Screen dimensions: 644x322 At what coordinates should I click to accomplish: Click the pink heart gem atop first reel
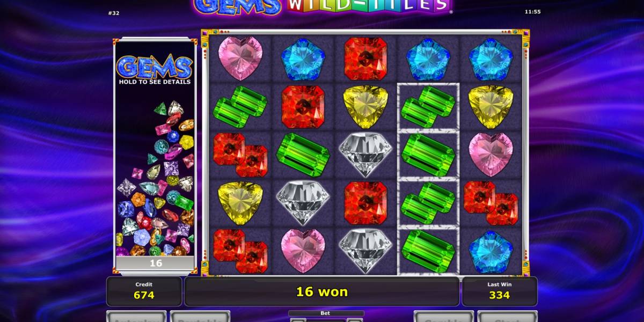click(x=240, y=58)
